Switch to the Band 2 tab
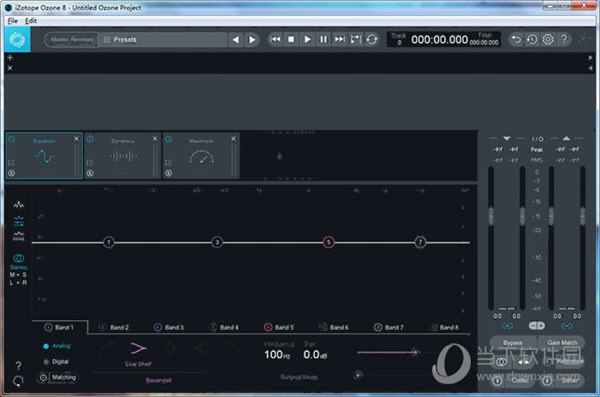The image size is (600, 397). [114, 327]
